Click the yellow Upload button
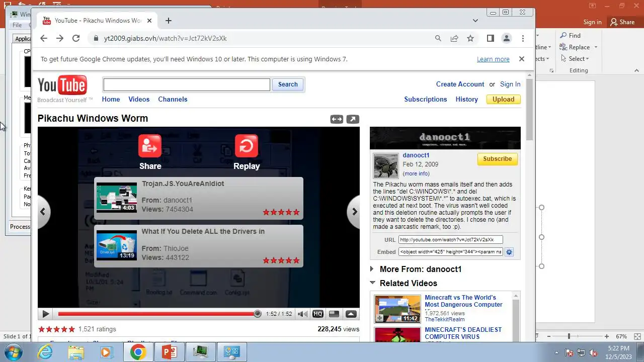 503,99
